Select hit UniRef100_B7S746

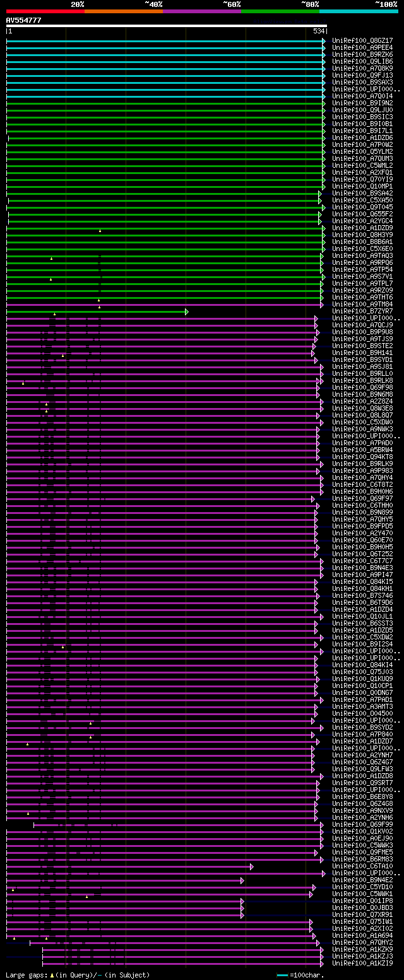click(362, 595)
